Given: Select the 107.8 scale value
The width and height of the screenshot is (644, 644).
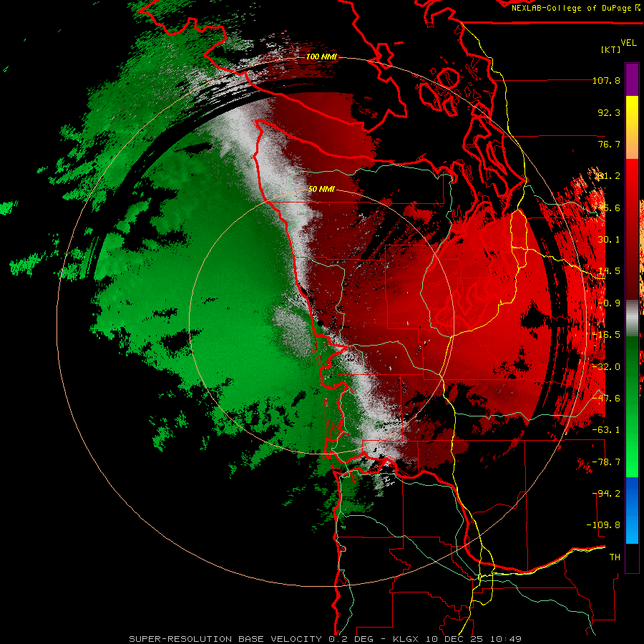Looking at the screenshot, I should [606, 80].
